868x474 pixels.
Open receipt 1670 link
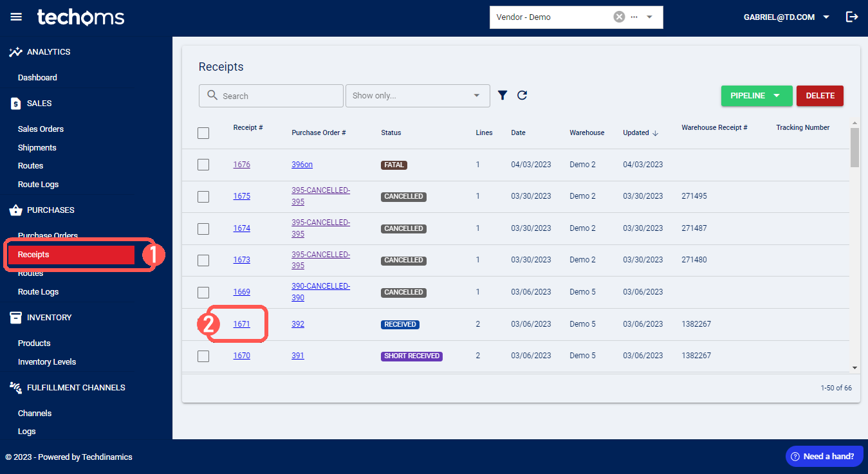(241, 356)
